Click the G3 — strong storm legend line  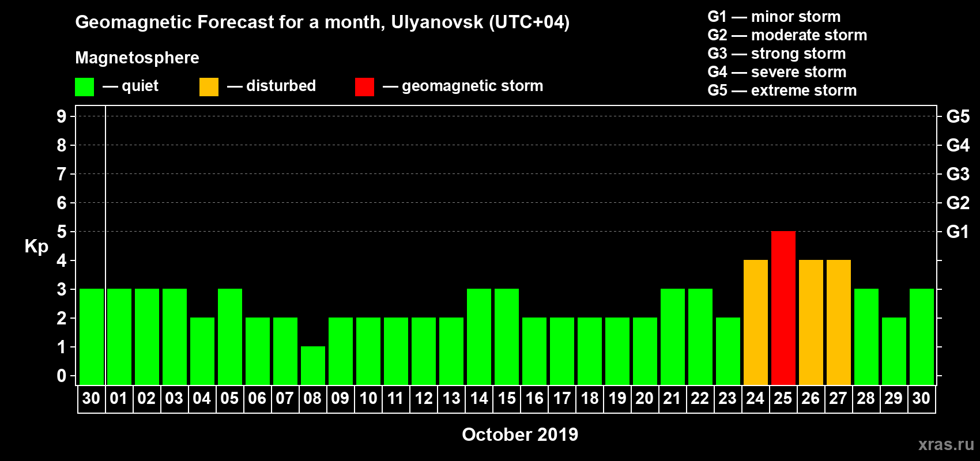click(777, 54)
